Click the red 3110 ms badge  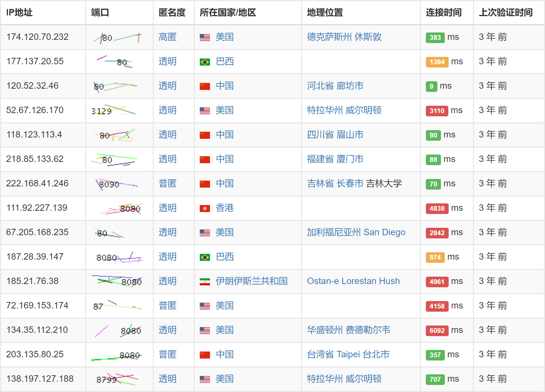pyautogui.click(x=437, y=111)
